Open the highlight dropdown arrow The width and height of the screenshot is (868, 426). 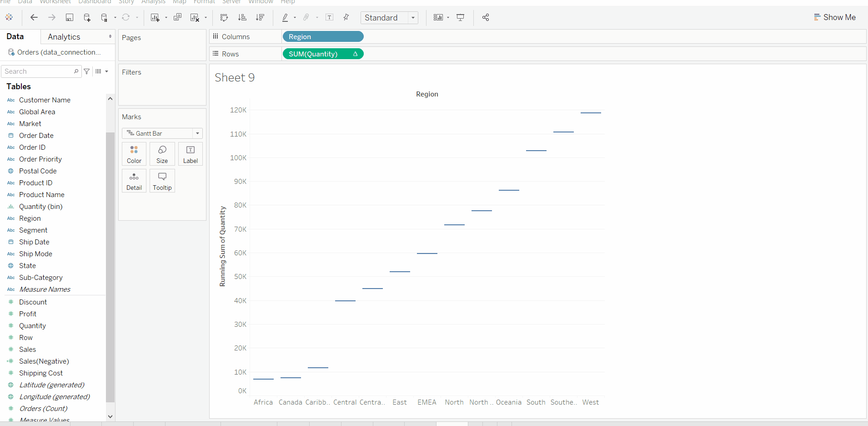(295, 18)
